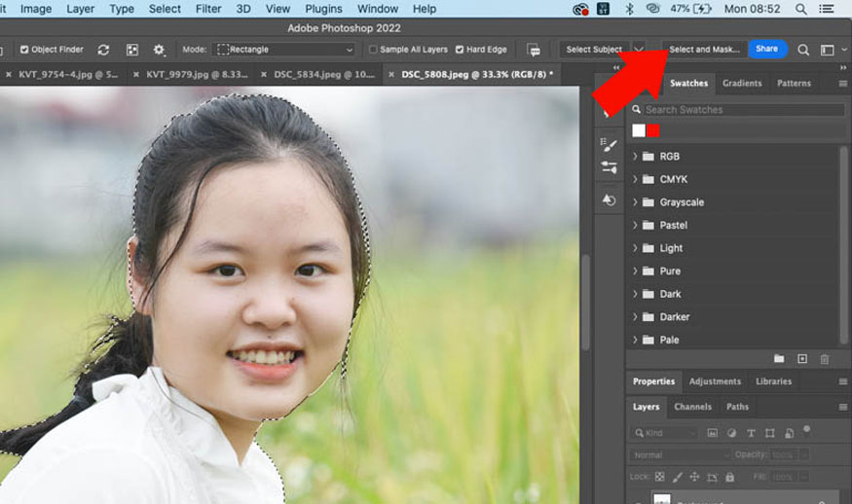This screenshot has height=504, width=852.
Task: Click the feedback speech bubble icon
Action: 534,50
